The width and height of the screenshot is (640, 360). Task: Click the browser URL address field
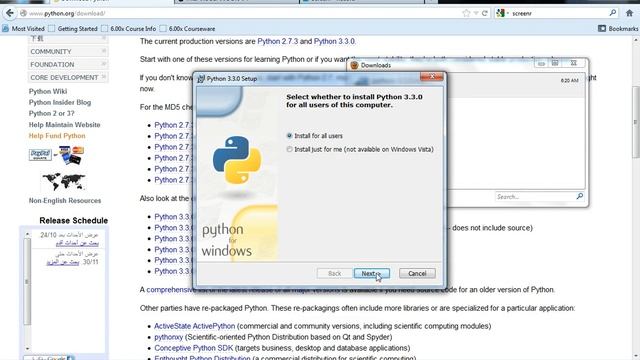point(241,13)
